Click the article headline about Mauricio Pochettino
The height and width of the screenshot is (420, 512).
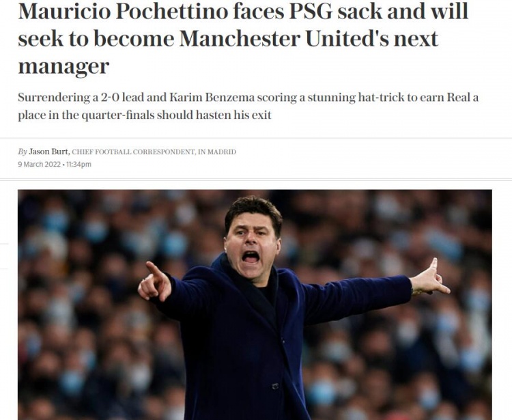pos(243,38)
